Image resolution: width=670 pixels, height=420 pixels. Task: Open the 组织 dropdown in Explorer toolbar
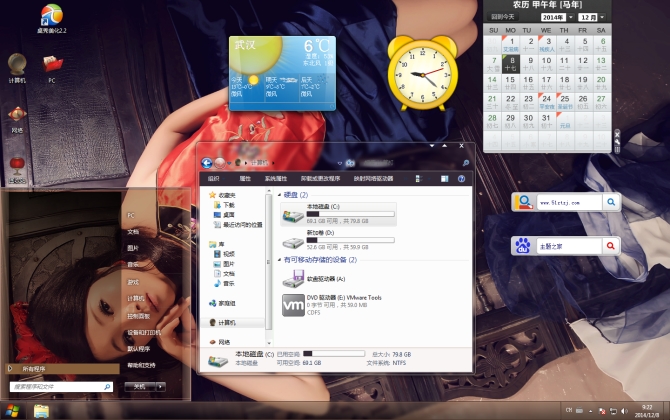click(215, 179)
